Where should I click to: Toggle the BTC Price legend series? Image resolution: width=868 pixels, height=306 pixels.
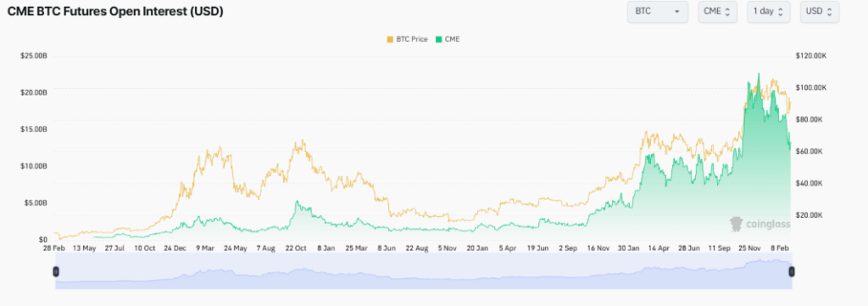[x=407, y=39]
